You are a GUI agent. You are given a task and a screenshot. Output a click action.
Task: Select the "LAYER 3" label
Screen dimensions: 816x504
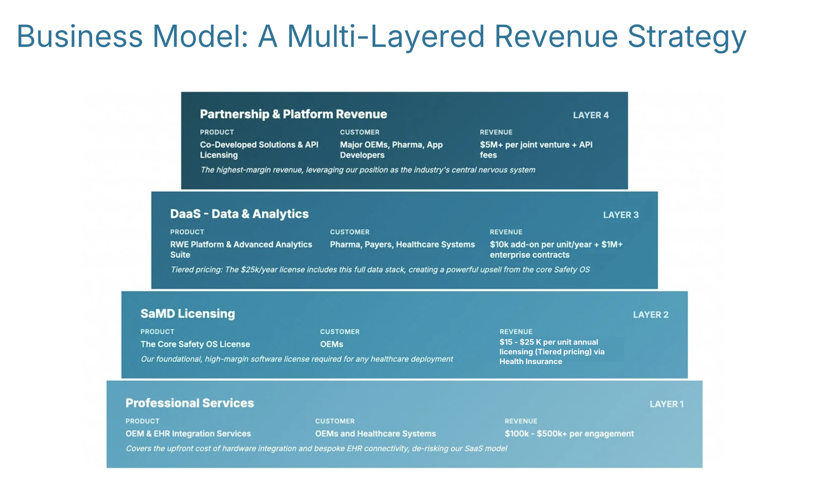pos(621,215)
